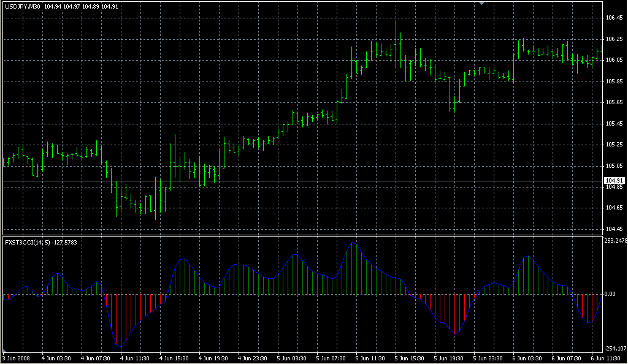Click the 253.2478 indicator scale maximum
The height and width of the screenshot is (364, 628).
615,241
